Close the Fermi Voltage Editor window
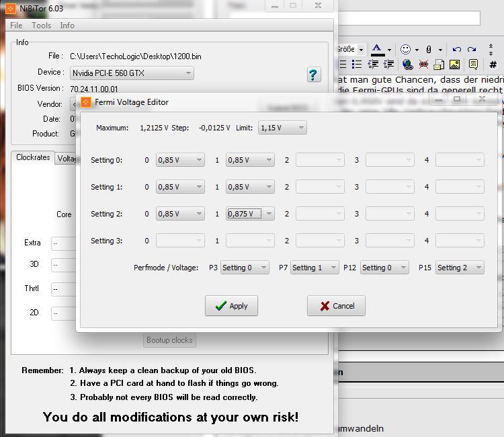 click(x=482, y=99)
